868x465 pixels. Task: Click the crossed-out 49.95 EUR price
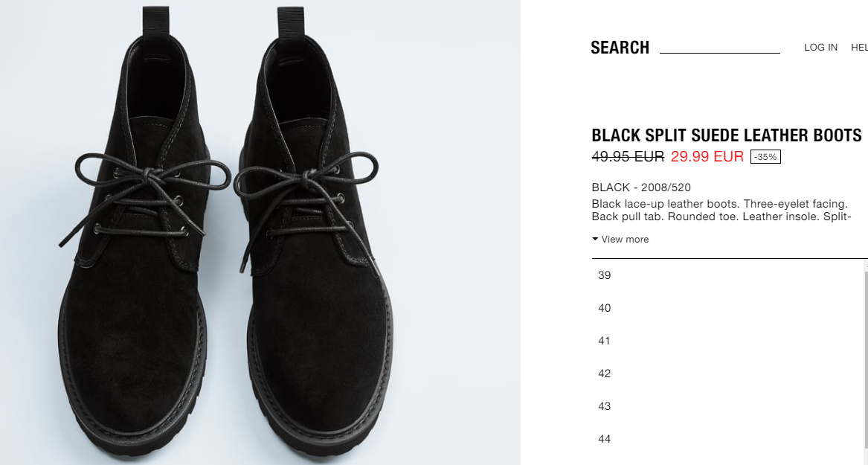[x=628, y=157]
